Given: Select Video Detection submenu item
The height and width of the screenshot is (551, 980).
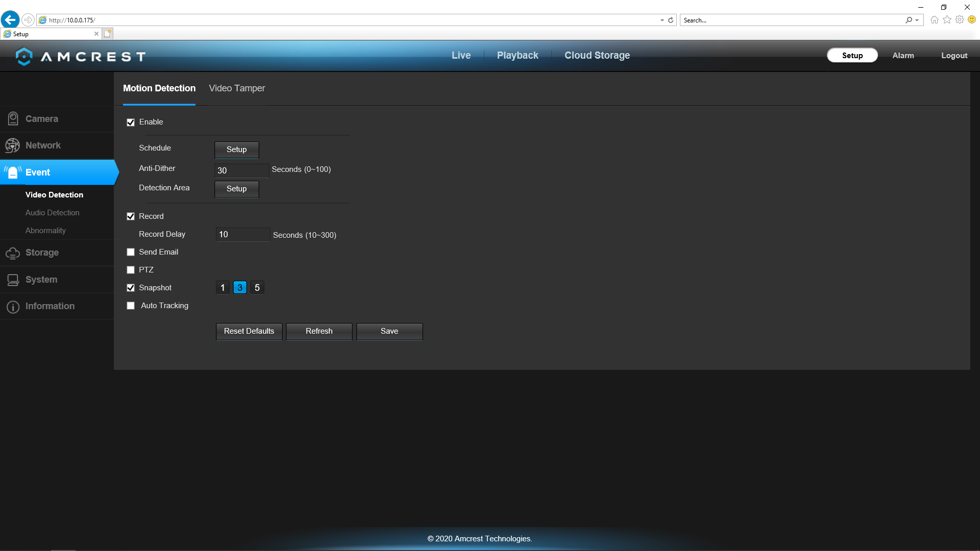Looking at the screenshot, I should [x=54, y=195].
